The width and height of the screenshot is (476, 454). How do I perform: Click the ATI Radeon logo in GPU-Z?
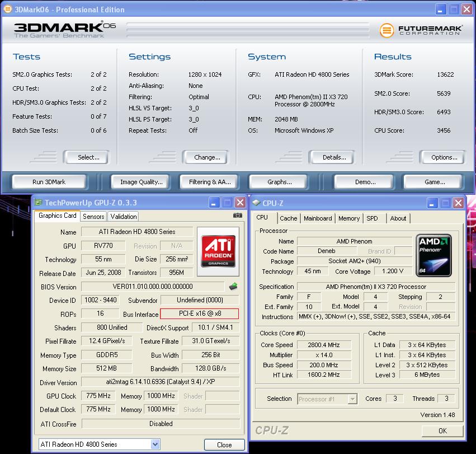(218, 251)
